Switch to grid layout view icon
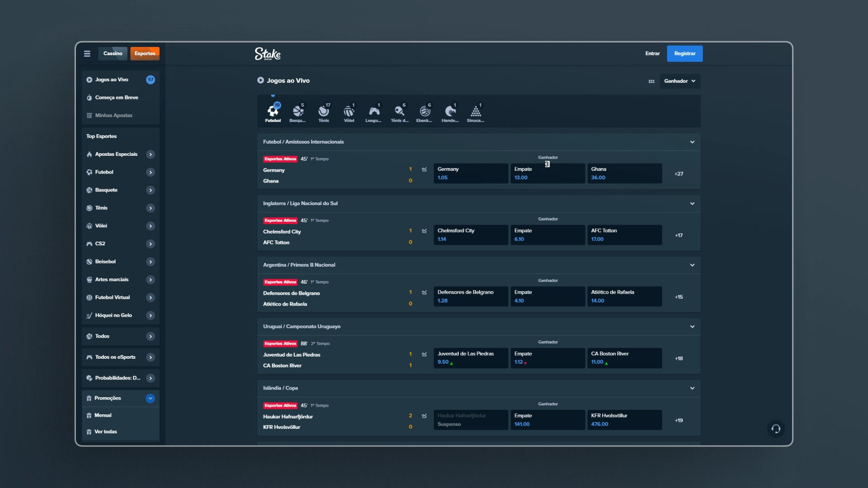 click(x=651, y=81)
